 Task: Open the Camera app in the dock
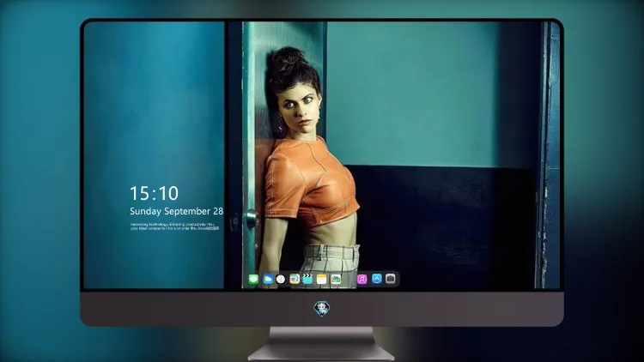click(391, 279)
